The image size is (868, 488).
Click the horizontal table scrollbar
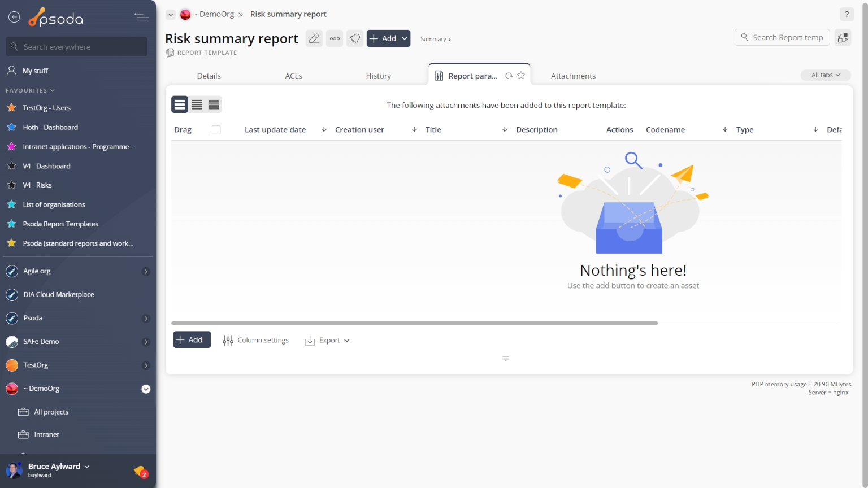[414, 323]
